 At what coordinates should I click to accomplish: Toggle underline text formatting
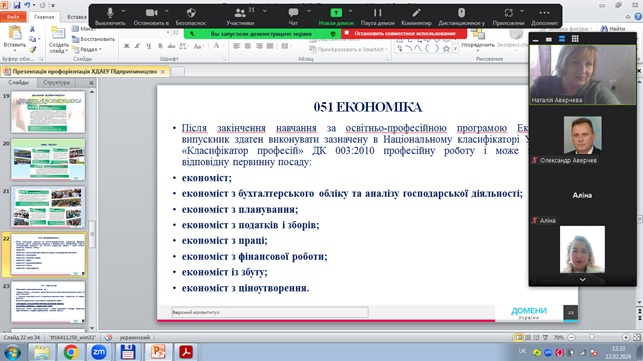pos(148,46)
